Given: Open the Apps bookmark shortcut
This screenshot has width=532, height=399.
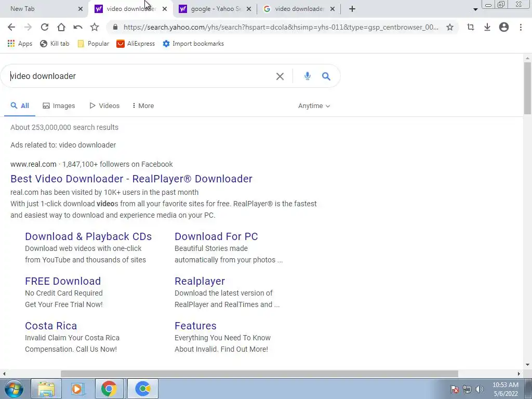Looking at the screenshot, I should tap(20, 44).
